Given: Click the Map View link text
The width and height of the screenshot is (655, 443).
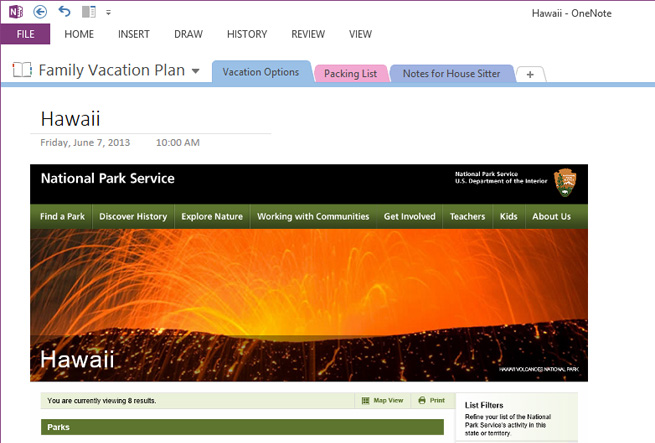Looking at the screenshot, I should 388,400.
